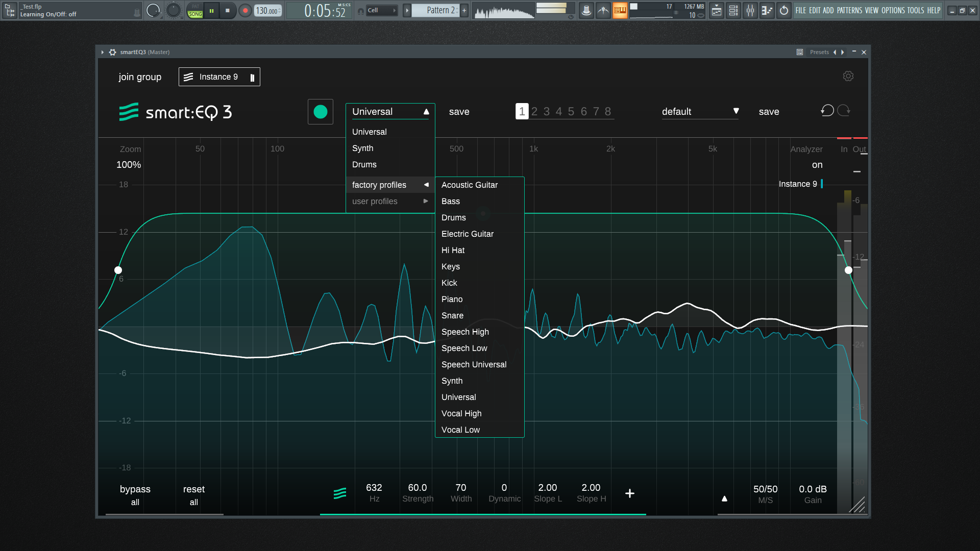Expand plugin window menu arrow beside gear
Image resolution: width=980 pixels, height=551 pixels.
tap(102, 52)
